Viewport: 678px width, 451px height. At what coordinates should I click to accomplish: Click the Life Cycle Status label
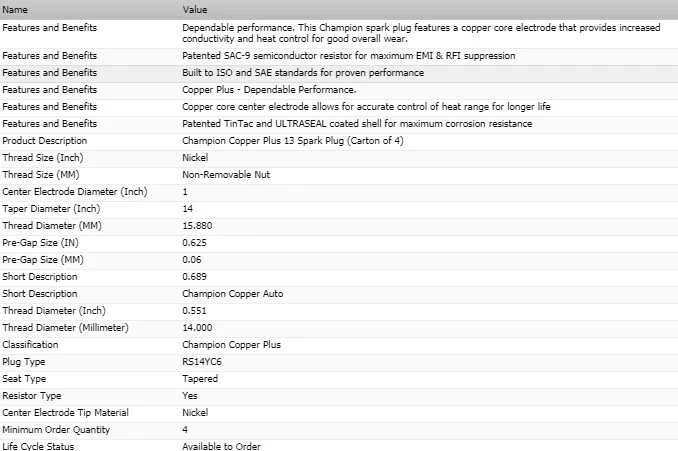pyautogui.click(x=38, y=446)
